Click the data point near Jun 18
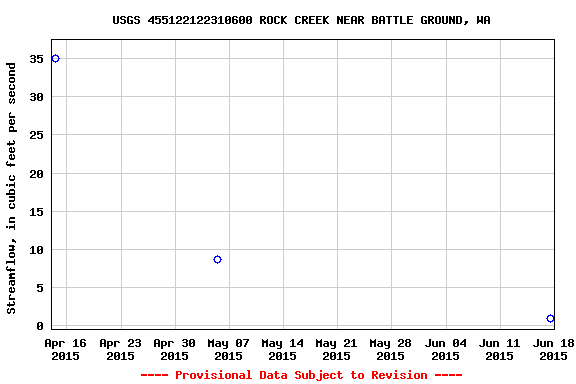The image size is (576, 384). point(550,318)
